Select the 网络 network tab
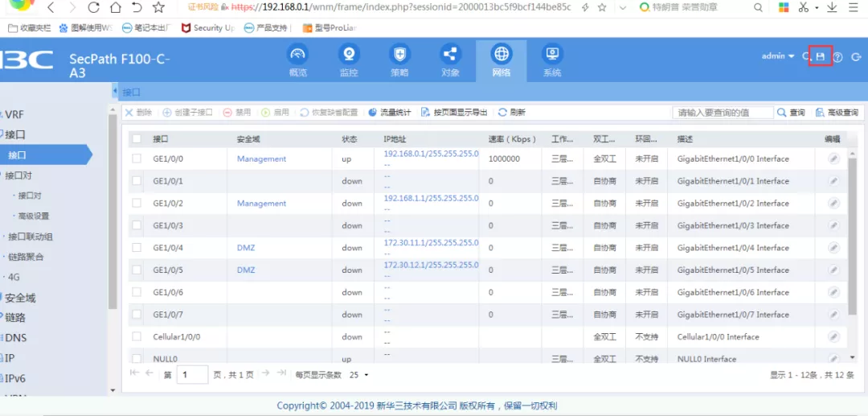 pos(501,61)
